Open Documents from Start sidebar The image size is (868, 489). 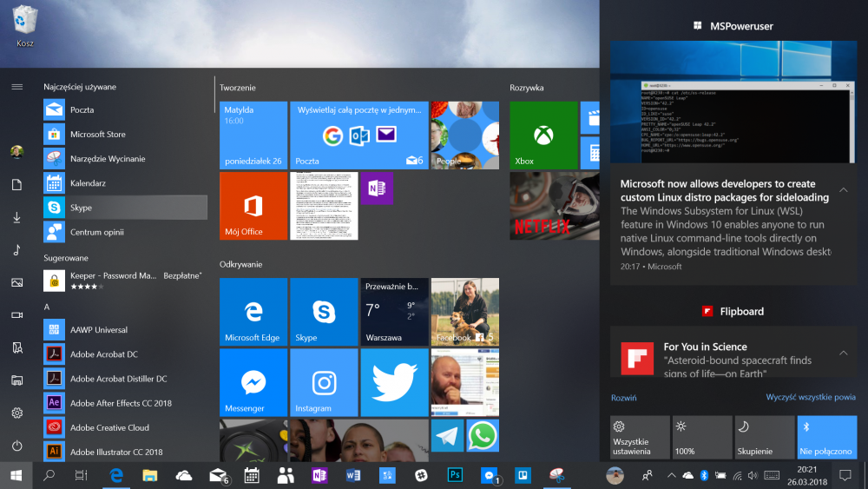click(x=17, y=184)
